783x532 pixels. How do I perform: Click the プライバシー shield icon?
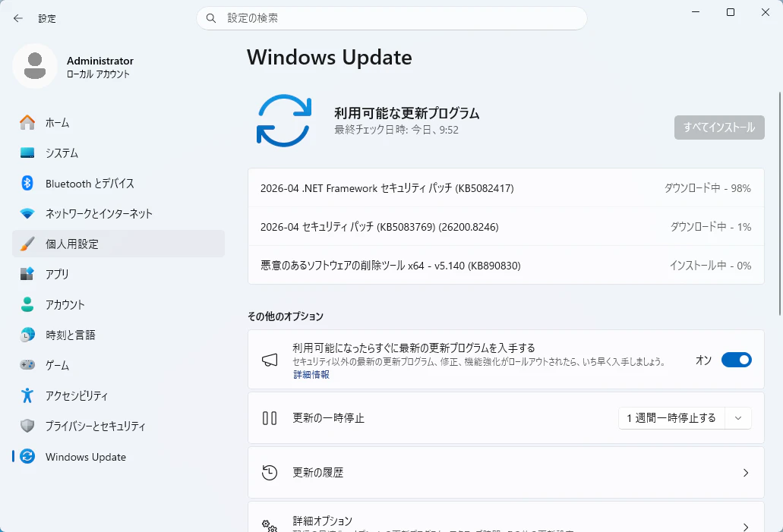point(27,426)
